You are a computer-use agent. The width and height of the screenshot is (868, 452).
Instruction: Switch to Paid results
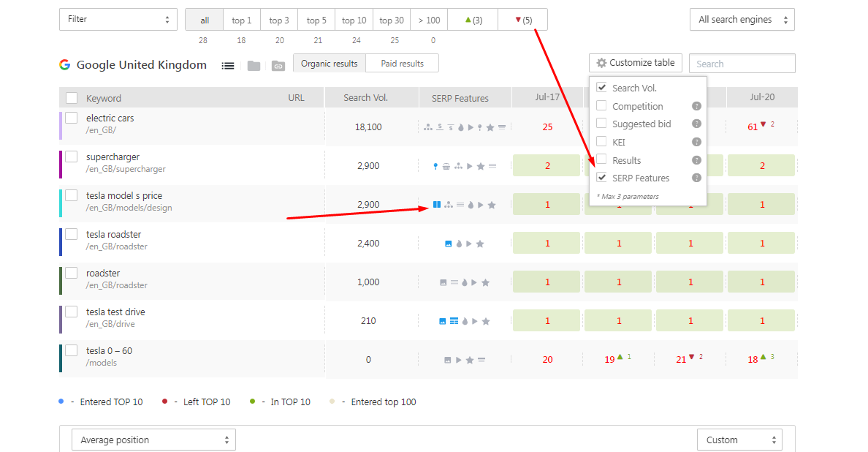point(403,63)
